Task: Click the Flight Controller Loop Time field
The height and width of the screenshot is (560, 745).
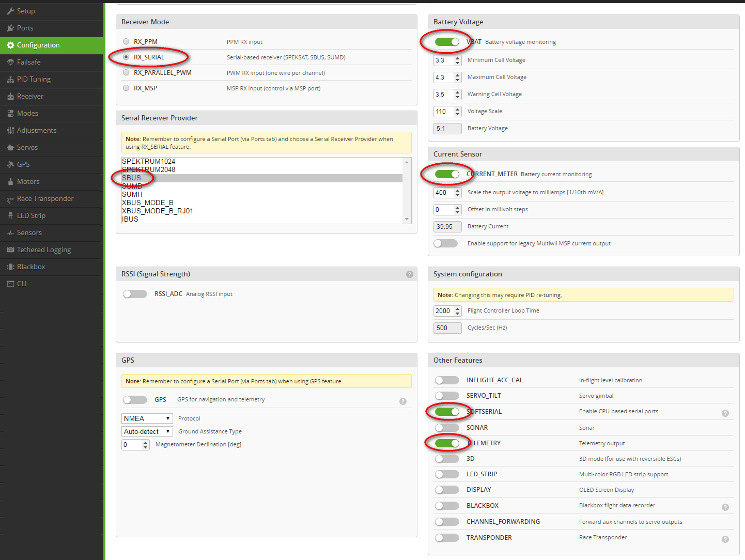Action: click(x=443, y=310)
